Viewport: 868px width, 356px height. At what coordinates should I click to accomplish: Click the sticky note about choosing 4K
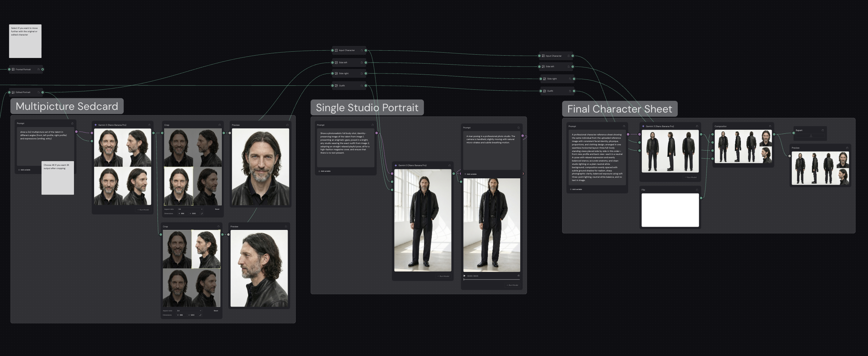pyautogui.click(x=58, y=178)
